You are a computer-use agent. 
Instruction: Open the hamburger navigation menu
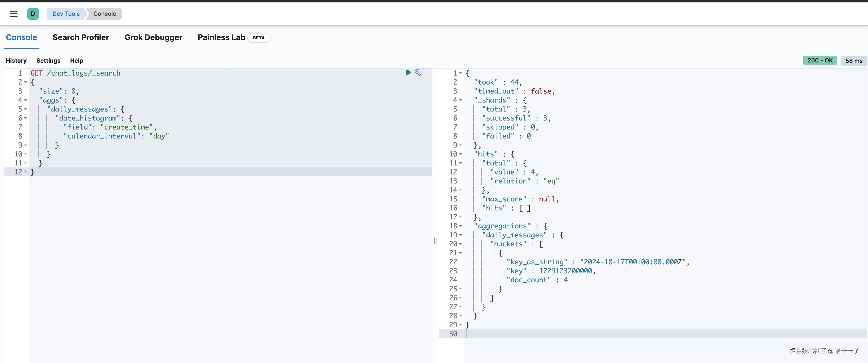click(x=13, y=14)
